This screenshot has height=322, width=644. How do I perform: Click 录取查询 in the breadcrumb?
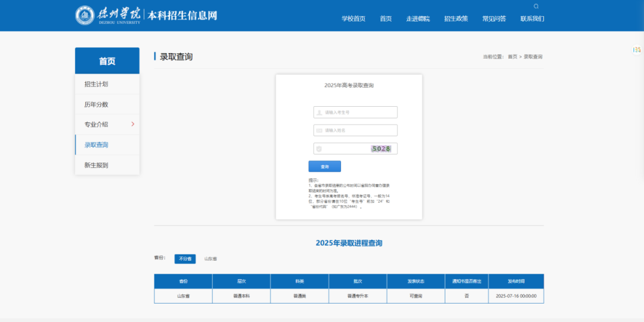533,57
